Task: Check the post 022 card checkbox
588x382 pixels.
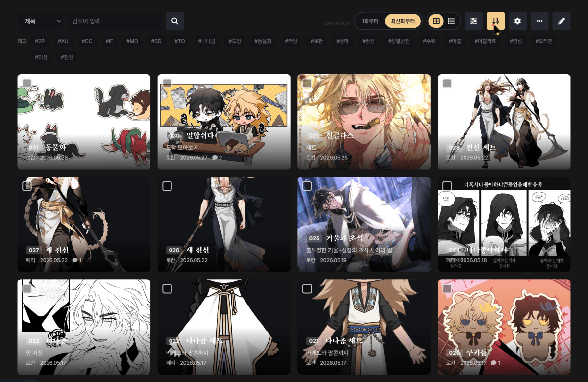Action: 167,288
